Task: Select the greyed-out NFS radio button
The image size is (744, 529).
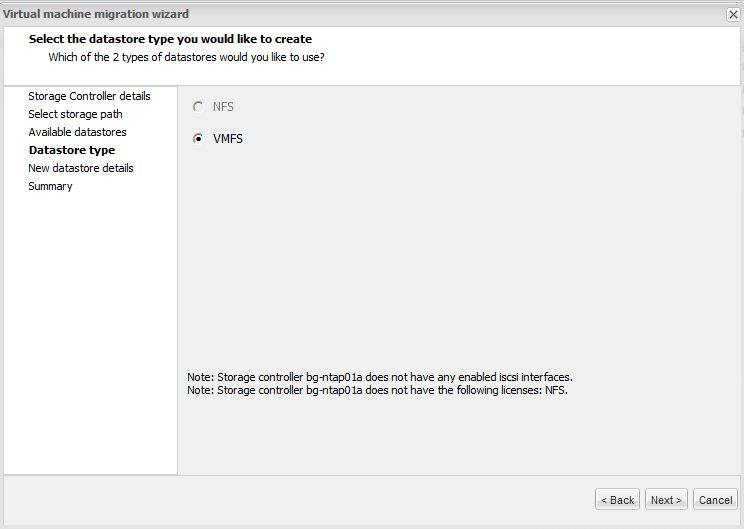Action: [199, 107]
